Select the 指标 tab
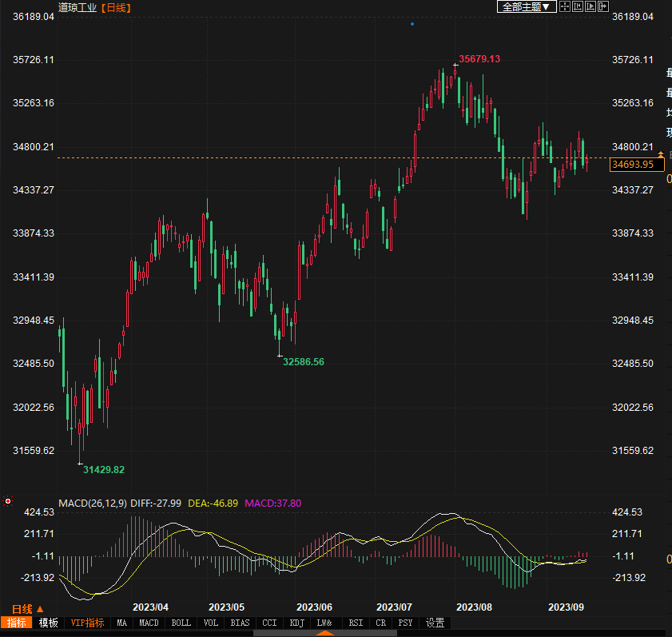Viewport: 672px width, 637px height. point(16,623)
